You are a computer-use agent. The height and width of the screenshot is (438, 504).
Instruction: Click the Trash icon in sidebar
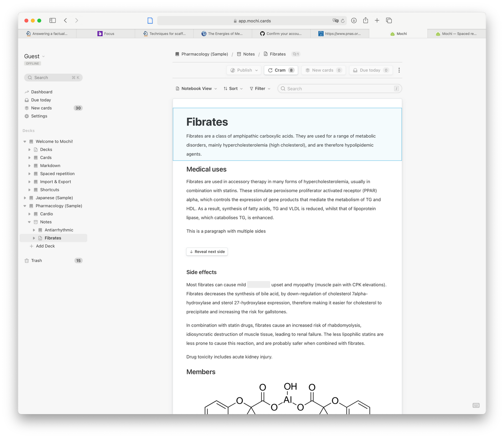[x=27, y=260]
